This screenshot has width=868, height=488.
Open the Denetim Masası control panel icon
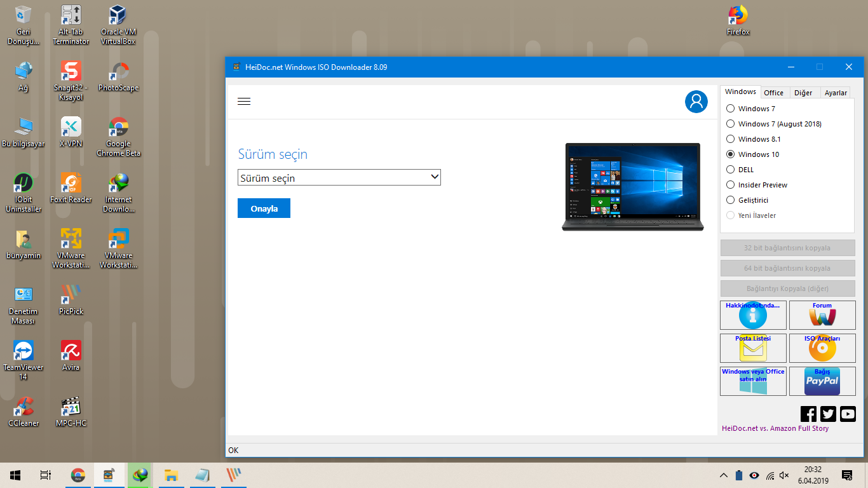point(24,304)
